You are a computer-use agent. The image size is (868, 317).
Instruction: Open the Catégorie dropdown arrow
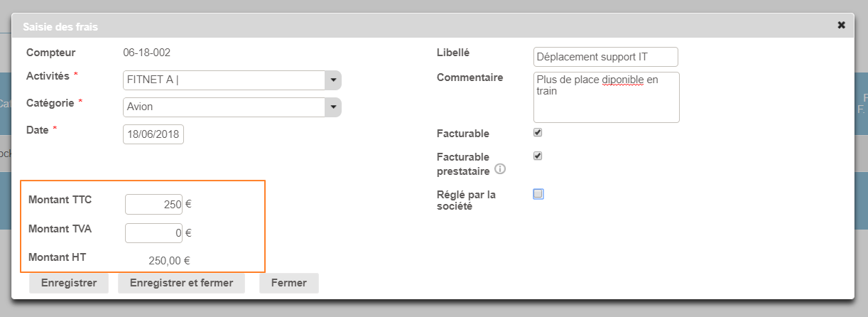tap(332, 107)
